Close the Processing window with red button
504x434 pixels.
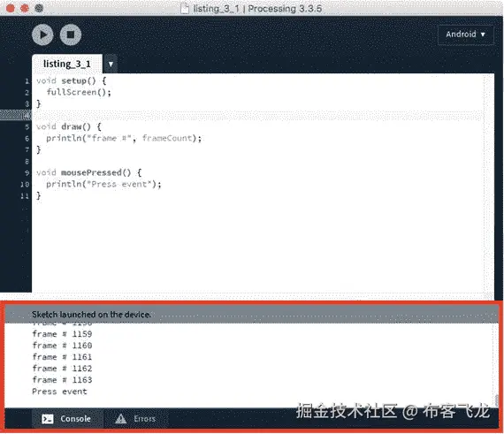(11, 8)
